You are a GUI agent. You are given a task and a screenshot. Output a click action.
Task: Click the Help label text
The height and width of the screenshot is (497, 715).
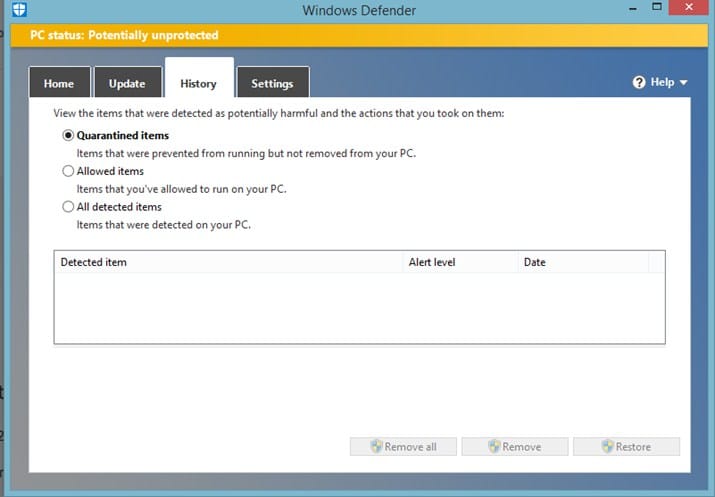pyautogui.click(x=662, y=82)
